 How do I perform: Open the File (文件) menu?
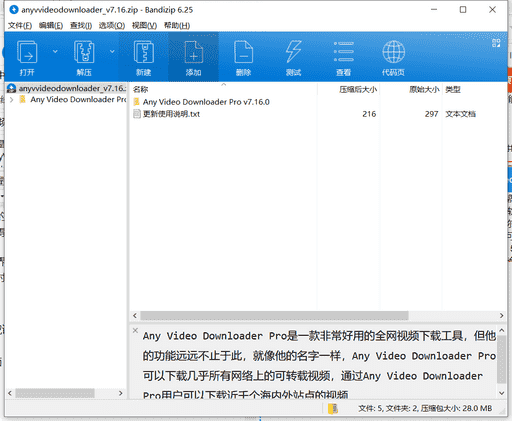[x=20, y=25]
